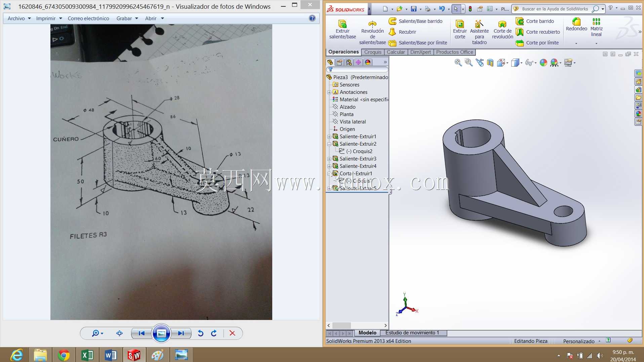This screenshot has height=362, width=644.
Task: Click Zoom to fit icon in viewport
Action: pyautogui.click(x=458, y=63)
